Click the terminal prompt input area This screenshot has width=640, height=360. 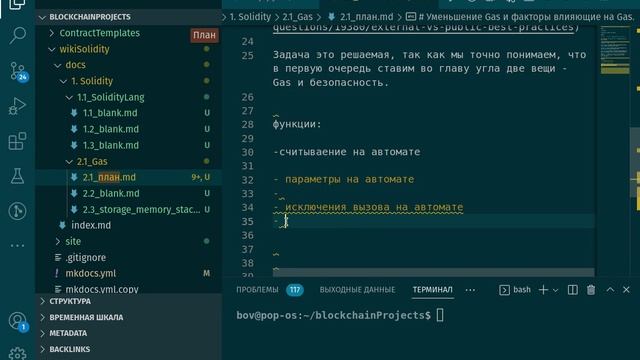(x=440, y=315)
